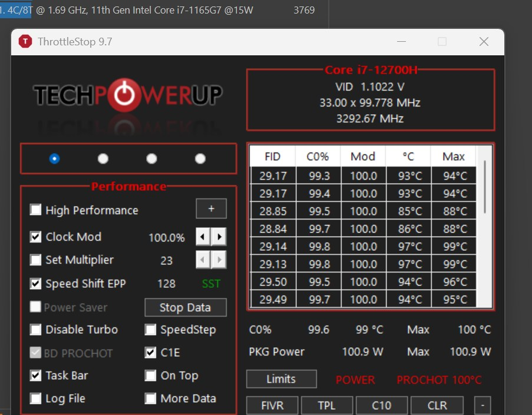Select the third profile radio button

point(151,159)
